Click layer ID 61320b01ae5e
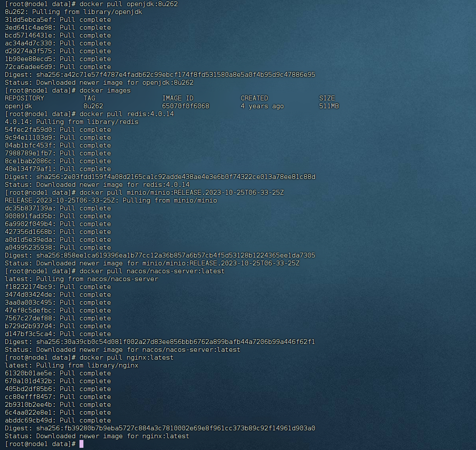 point(28,374)
